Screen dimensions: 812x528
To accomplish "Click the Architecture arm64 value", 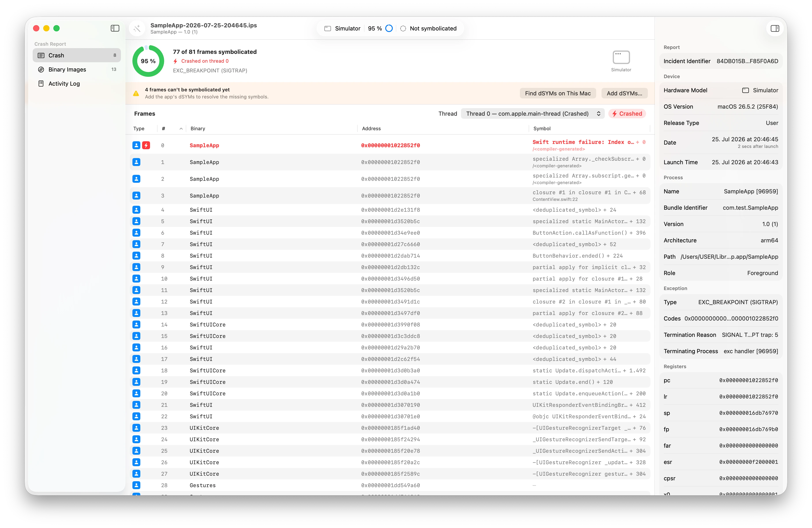I will [x=769, y=240].
